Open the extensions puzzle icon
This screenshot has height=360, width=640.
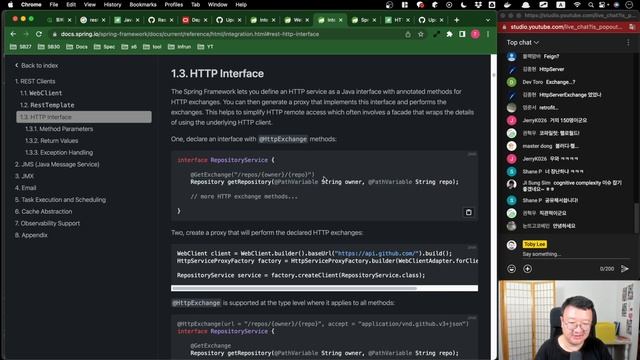(449, 34)
